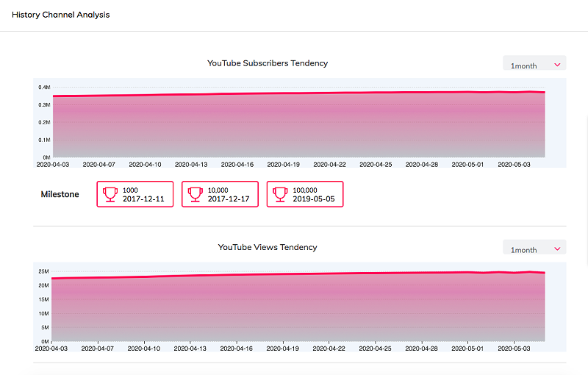Screen dimensions: 588x375
Task: Click the History Channel Analysis heading
Action: tap(60, 15)
